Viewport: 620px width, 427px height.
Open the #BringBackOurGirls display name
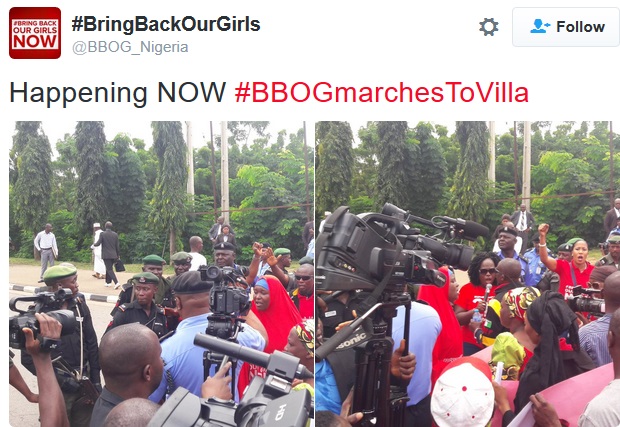pyautogui.click(x=166, y=24)
